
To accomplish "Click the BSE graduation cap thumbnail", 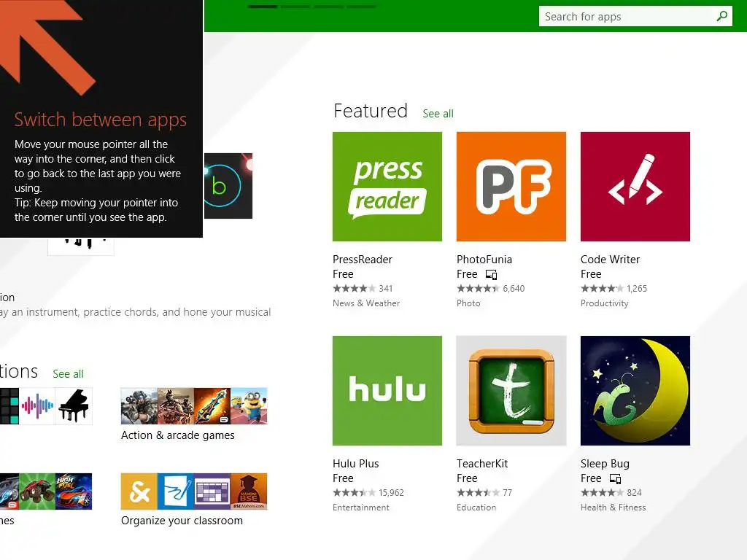I will [x=249, y=491].
